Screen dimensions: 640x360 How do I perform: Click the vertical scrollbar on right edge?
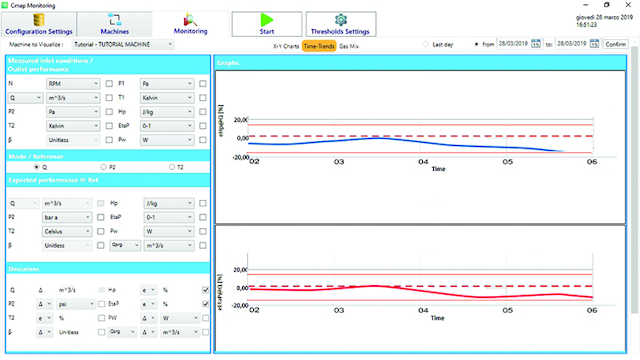[634, 180]
